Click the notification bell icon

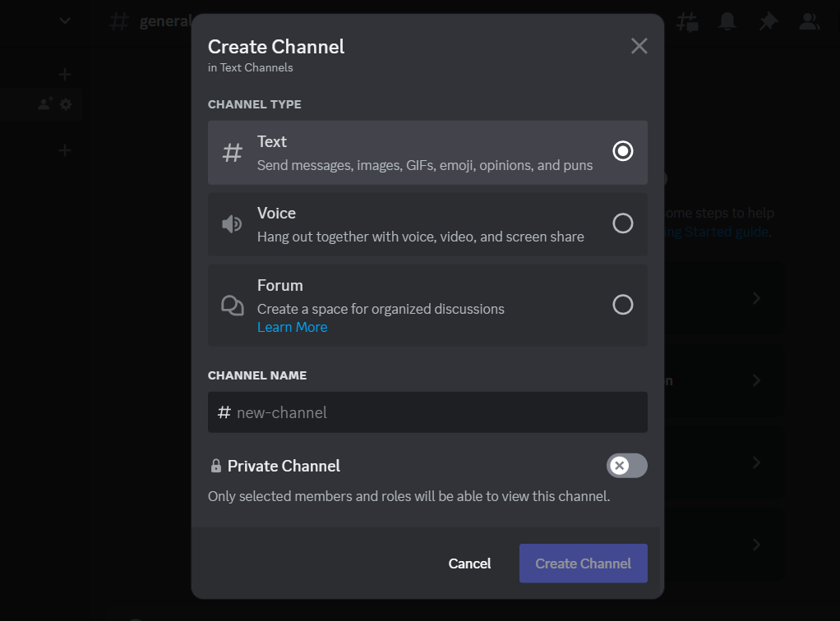tap(727, 22)
